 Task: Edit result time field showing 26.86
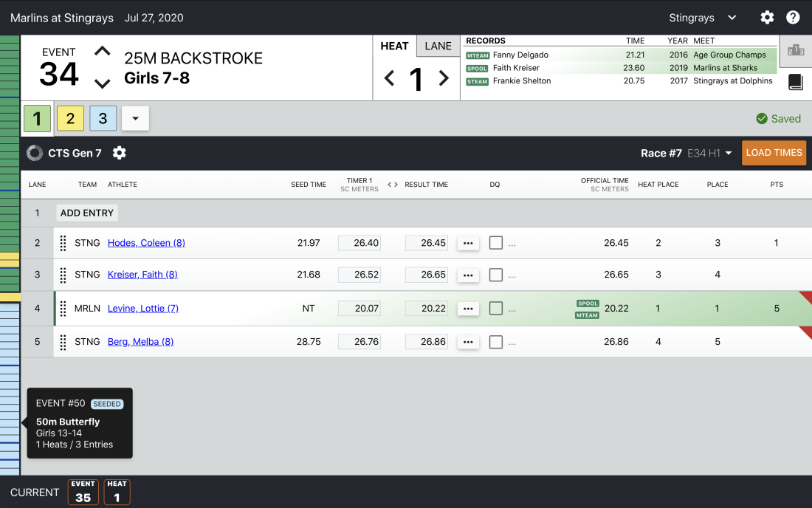(x=426, y=342)
